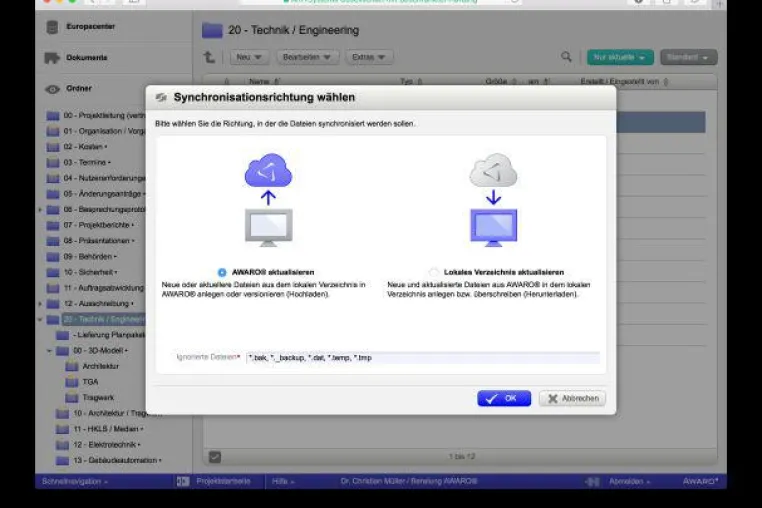The width and height of the screenshot is (762, 508).
Task: Select folder 04 - Nutzeranforderungen
Action: 104,178
